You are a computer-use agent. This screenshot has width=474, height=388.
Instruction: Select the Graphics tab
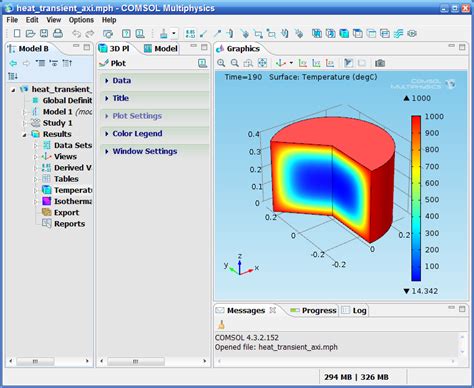pos(238,49)
